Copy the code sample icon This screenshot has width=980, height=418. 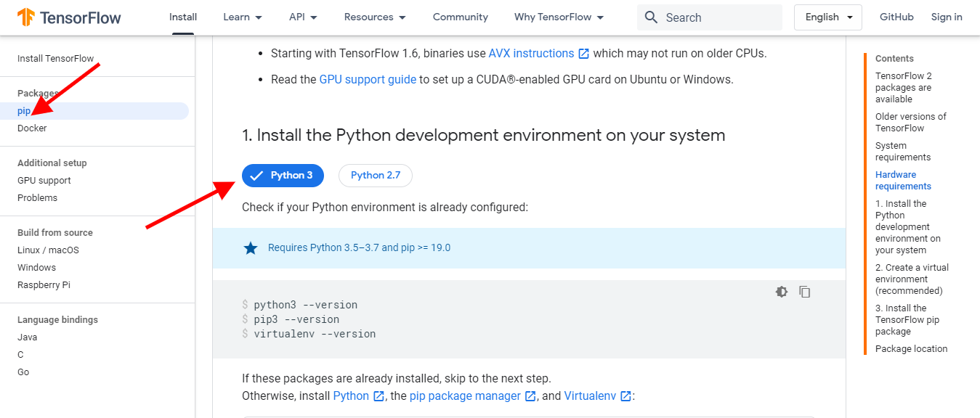805,292
